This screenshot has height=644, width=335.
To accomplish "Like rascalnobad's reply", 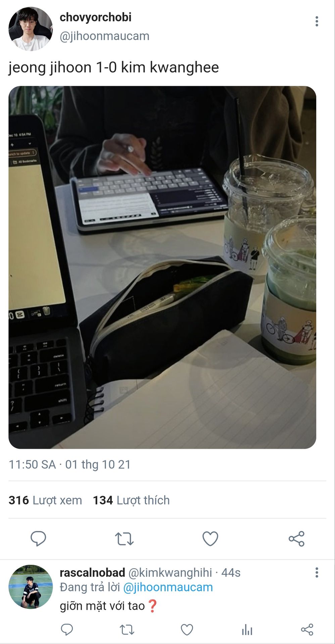I will click(x=187, y=630).
